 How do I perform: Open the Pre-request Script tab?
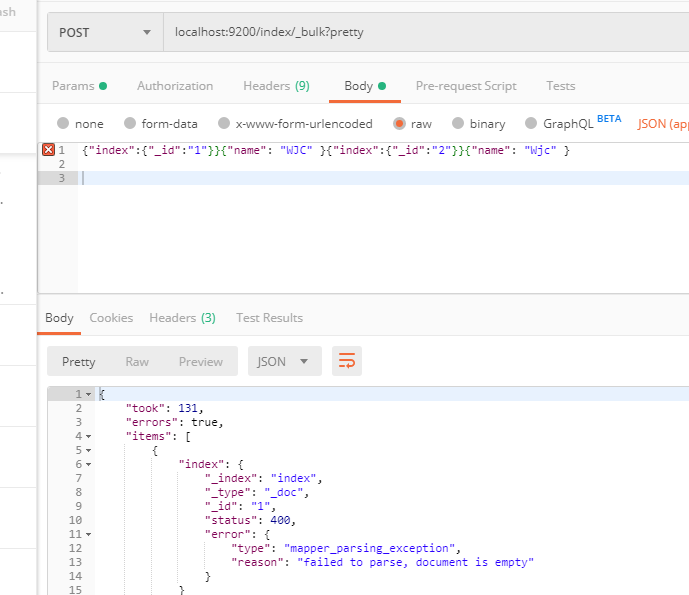click(x=466, y=86)
